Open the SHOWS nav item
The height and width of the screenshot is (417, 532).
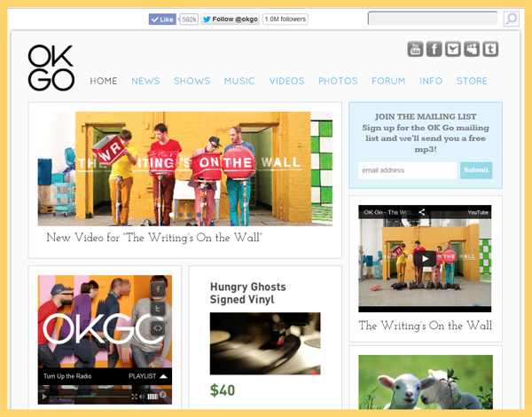tap(192, 81)
